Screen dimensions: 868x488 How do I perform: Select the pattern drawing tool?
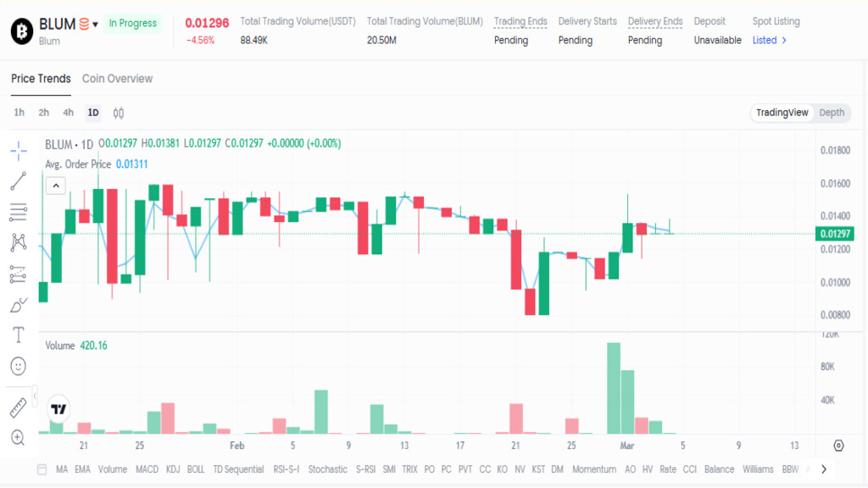point(19,242)
